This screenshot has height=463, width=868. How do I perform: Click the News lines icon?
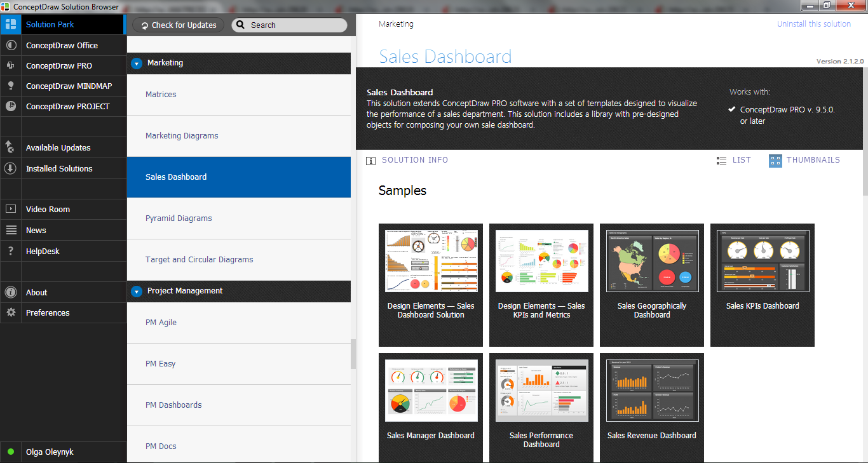pos(10,230)
